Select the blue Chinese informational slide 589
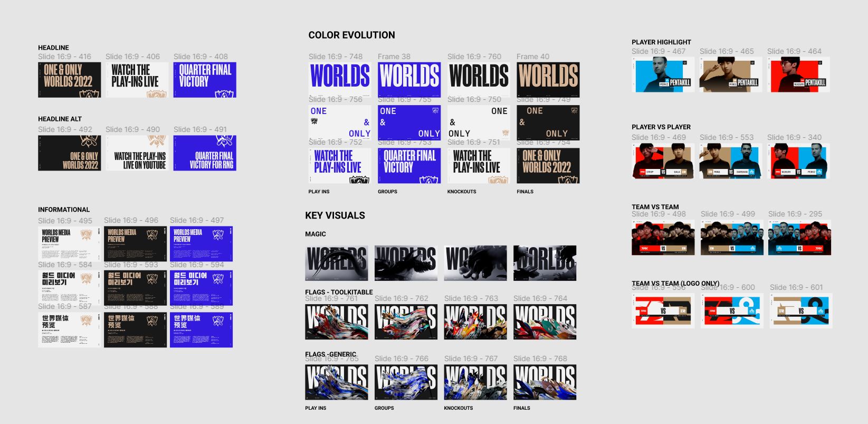The width and height of the screenshot is (868, 424). point(201,330)
